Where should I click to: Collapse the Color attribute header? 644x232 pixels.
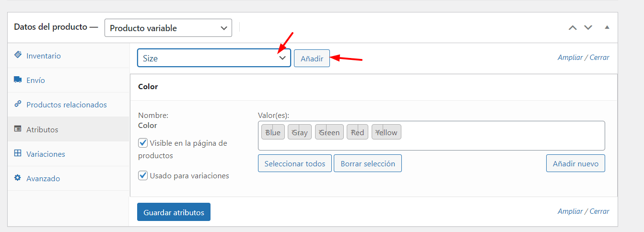(374, 87)
